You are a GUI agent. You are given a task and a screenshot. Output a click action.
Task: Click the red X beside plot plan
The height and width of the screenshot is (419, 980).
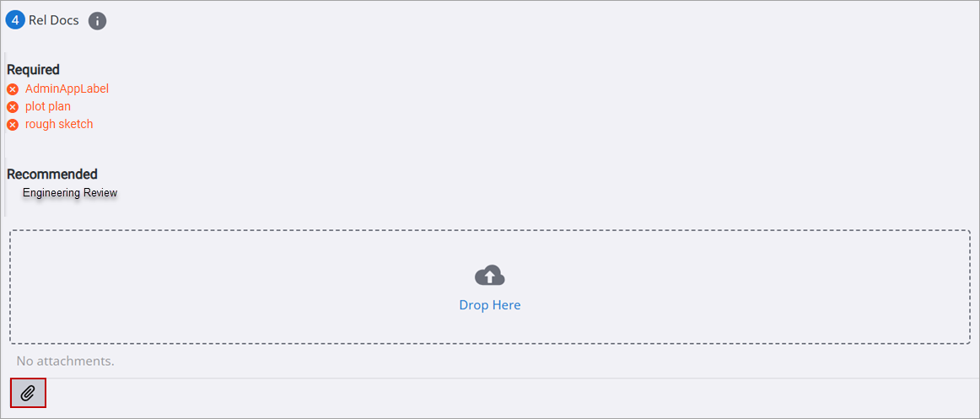[x=13, y=107]
